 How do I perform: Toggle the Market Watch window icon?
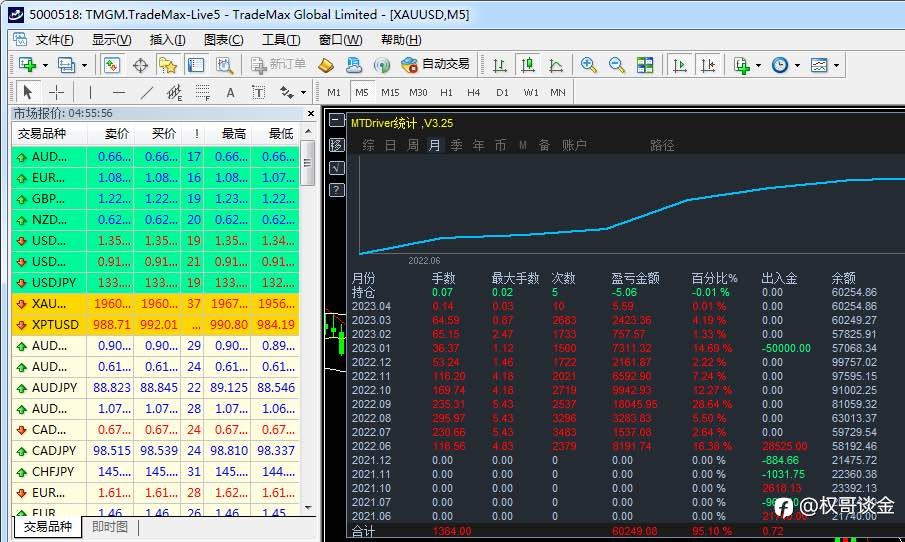111,65
